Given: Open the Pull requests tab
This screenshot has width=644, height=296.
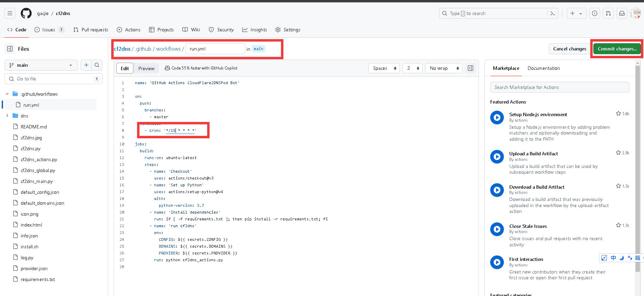Looking at the screenshot, I should click(x=90, y=30).
